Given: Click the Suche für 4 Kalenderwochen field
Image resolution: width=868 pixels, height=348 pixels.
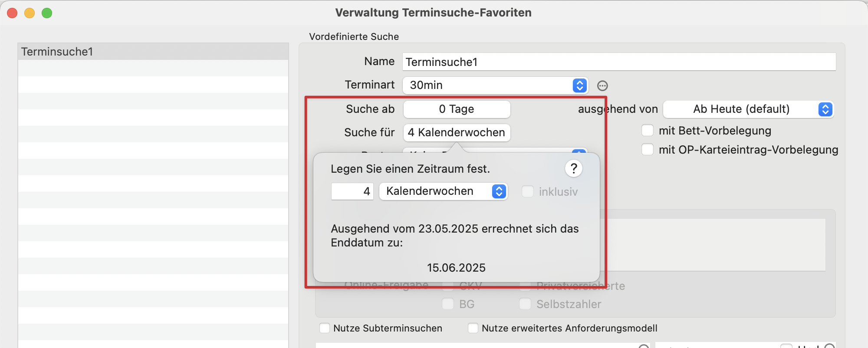Looking at the screenshot, I should coord(457,132).
